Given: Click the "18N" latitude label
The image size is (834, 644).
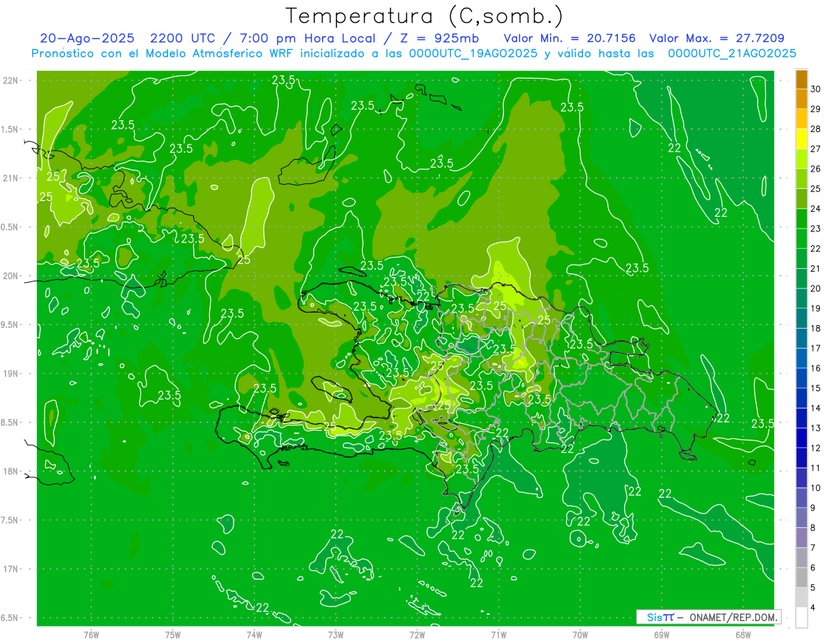Looking at the screenshot, I should [x=10, y=472].
